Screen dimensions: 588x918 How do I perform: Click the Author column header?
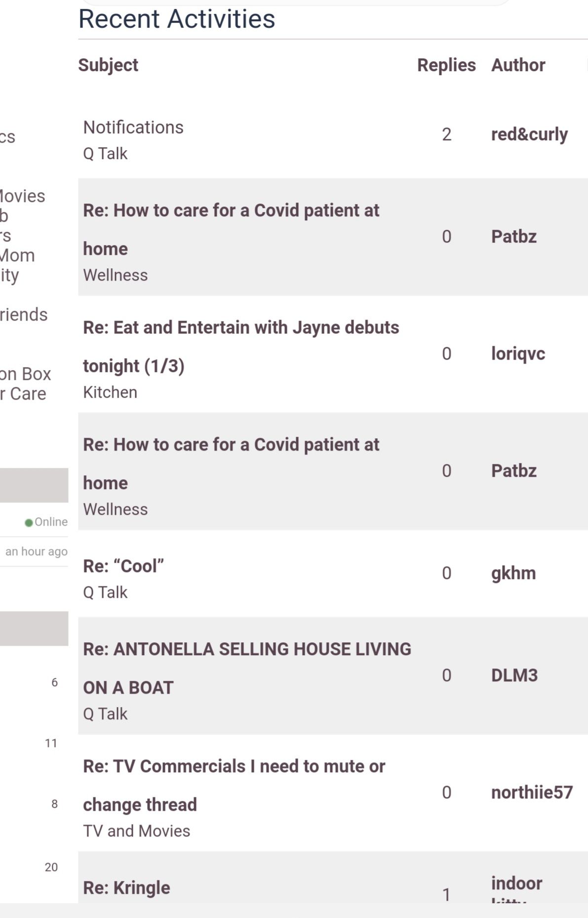pos(518,65)
